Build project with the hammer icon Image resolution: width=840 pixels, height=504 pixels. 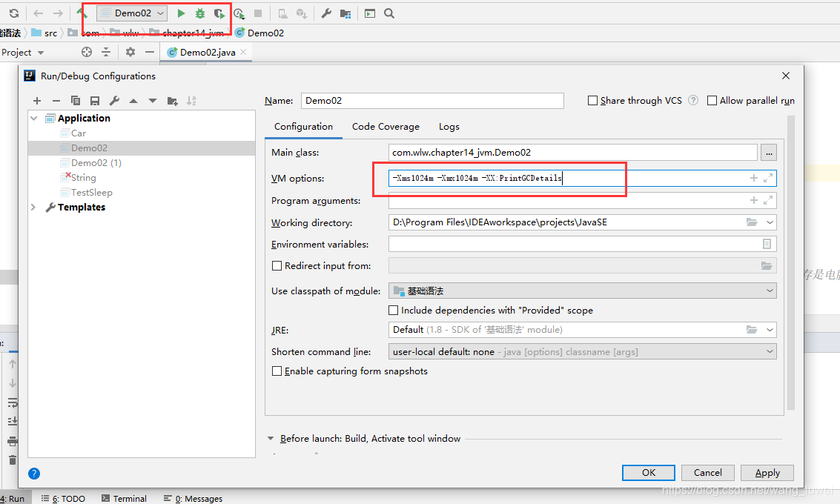[x=82, y=13]
